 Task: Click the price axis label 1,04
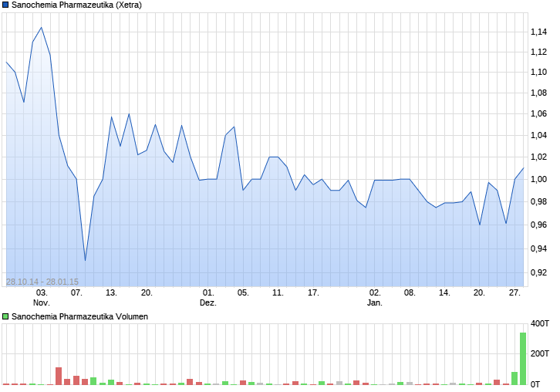(x=538, y=135)
